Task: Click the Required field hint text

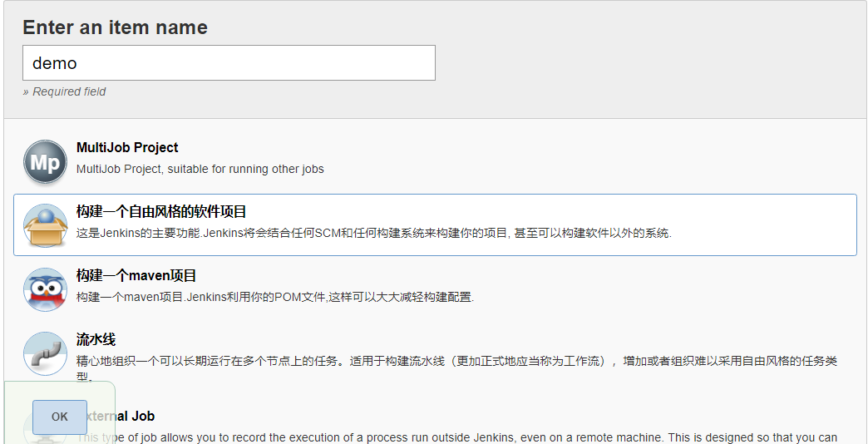Action: 64,92
